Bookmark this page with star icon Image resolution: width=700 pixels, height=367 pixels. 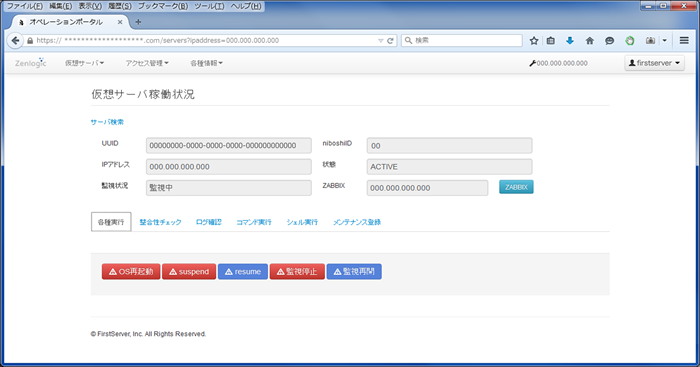tap(534, 41)
